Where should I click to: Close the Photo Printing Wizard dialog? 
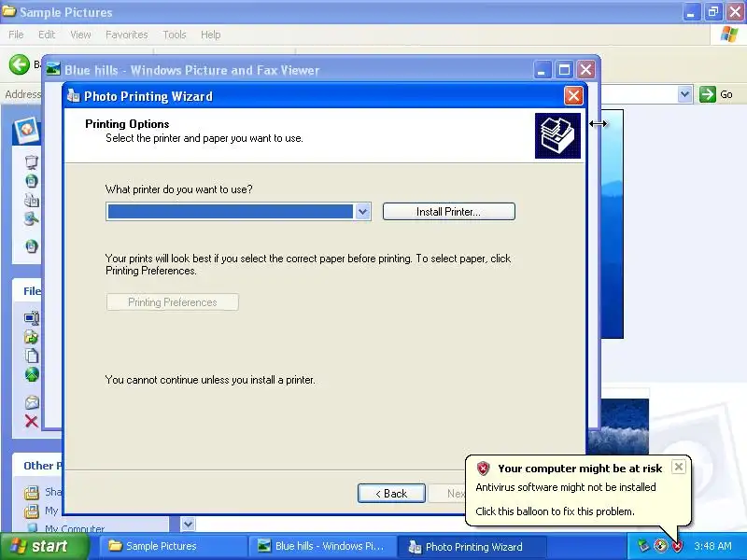coord(573,96)
